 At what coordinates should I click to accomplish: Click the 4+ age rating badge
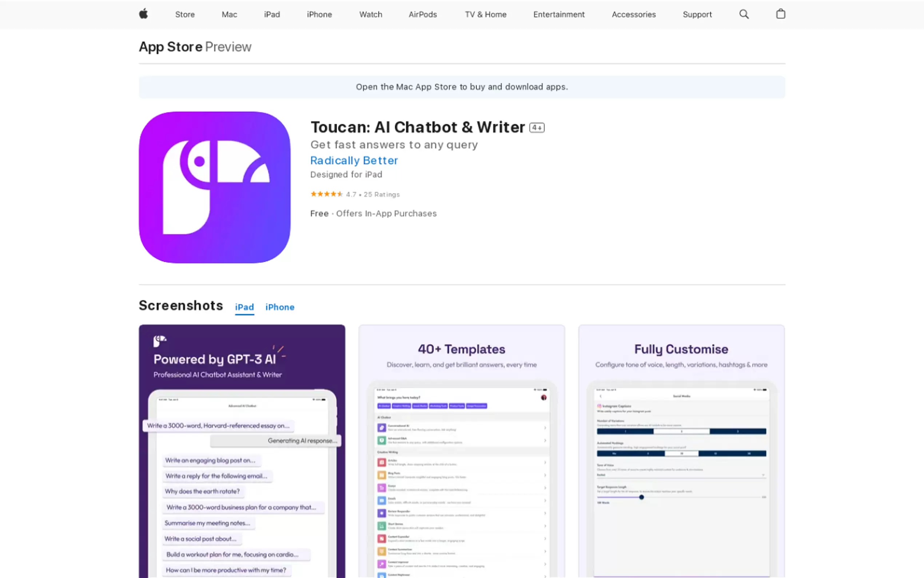pyautogui.click(x=537, y=128)
